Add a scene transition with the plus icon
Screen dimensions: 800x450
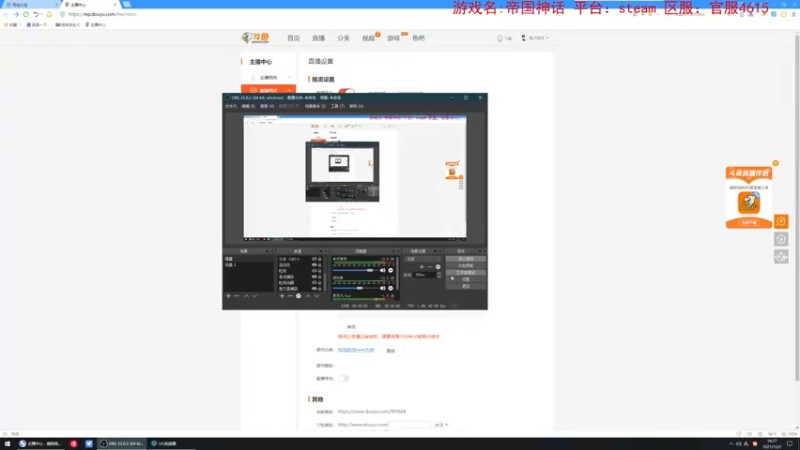coord(422,267)
